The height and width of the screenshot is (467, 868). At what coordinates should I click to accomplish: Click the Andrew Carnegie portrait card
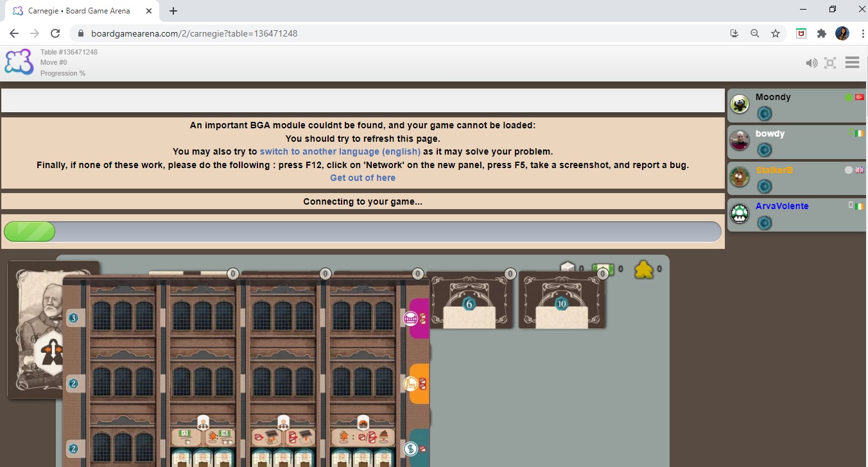coord(35,330)
